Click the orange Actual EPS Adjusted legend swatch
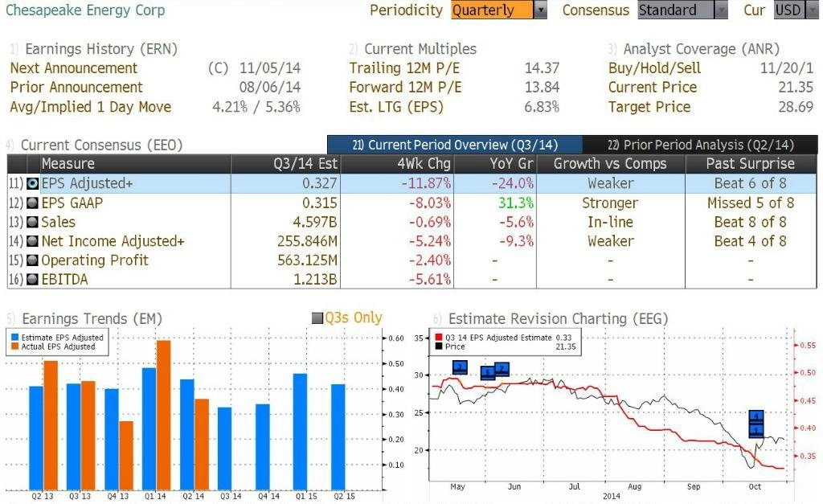Viewport: 823px width, 504px height. [14, 346]
